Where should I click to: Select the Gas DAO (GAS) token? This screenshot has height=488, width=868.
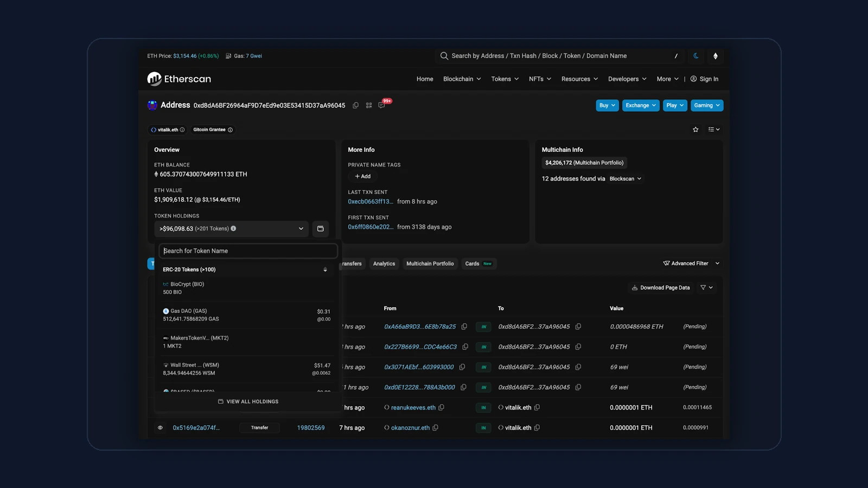click(246, 315)
